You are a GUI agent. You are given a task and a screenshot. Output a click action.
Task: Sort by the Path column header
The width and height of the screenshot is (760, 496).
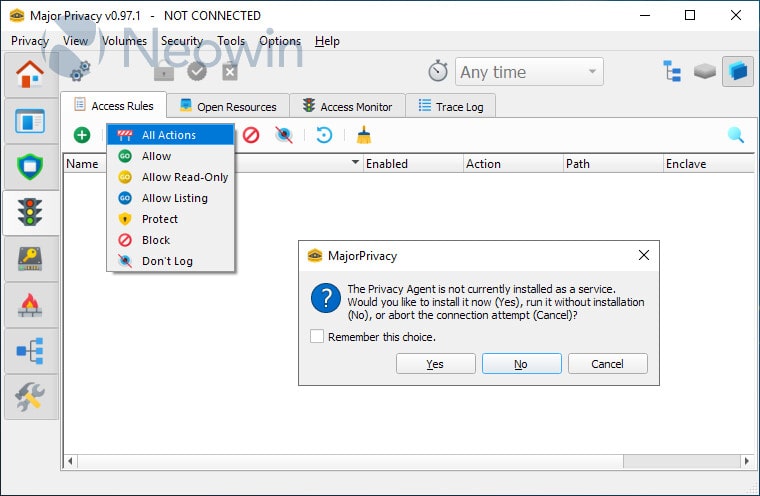(x=613, y=164)
